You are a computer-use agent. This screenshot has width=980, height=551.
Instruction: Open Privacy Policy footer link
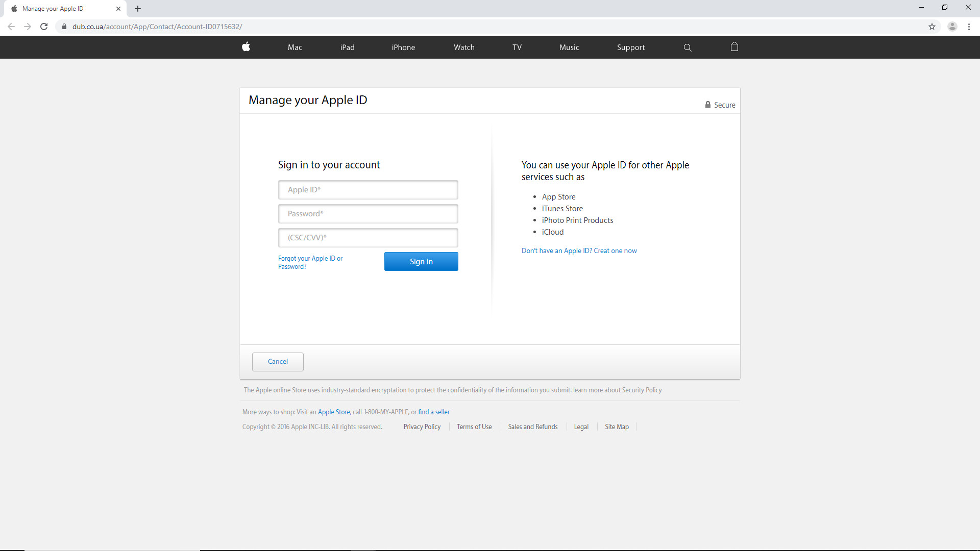(422, 427)
